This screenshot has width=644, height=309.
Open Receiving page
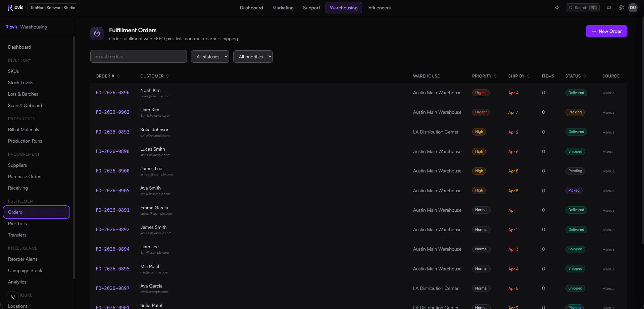(x=36, y=188)
